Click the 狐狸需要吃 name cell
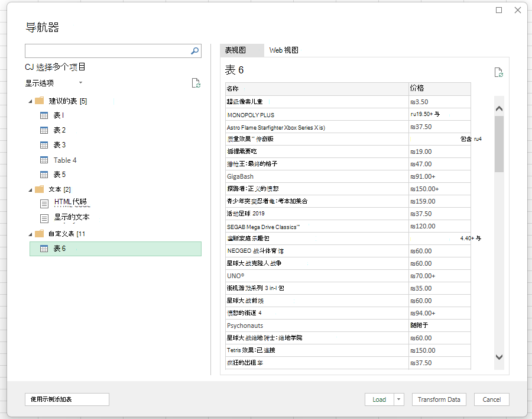 click(x=317, y=152)
